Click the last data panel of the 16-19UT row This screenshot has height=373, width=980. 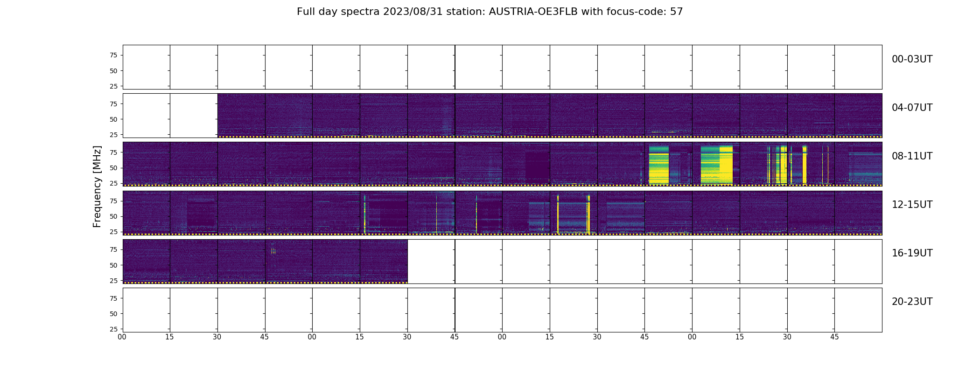tap(384, 262)
